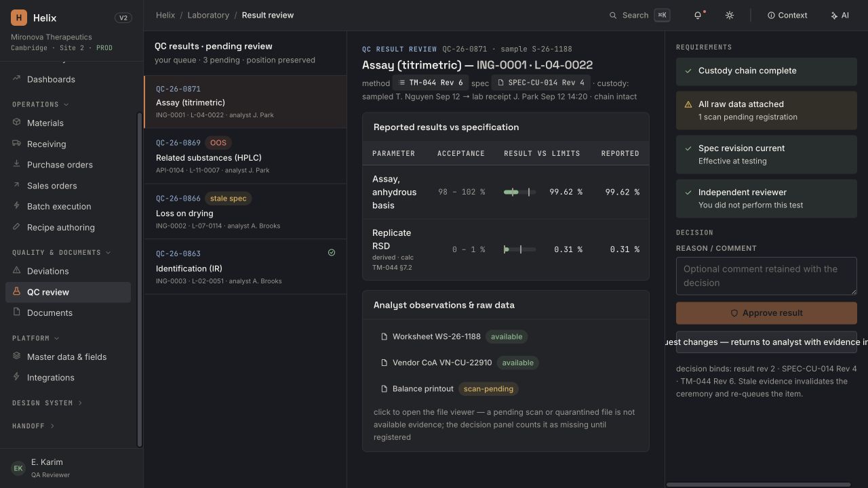Open Search in the top bar

click(x=639, y=15)
